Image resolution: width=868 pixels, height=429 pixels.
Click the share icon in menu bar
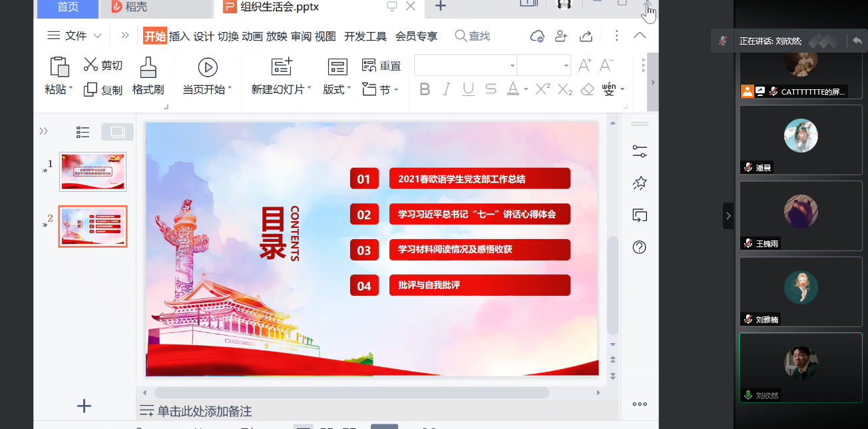[586, 36]
